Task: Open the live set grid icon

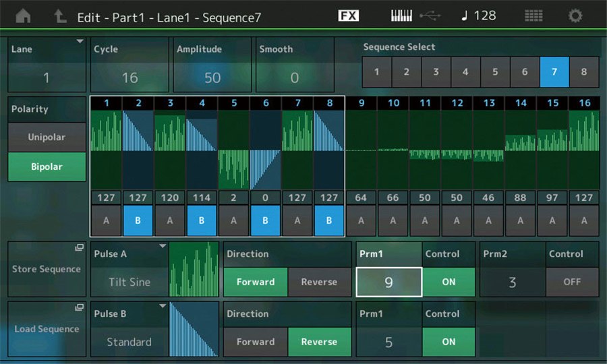Action: pos(533,16)
